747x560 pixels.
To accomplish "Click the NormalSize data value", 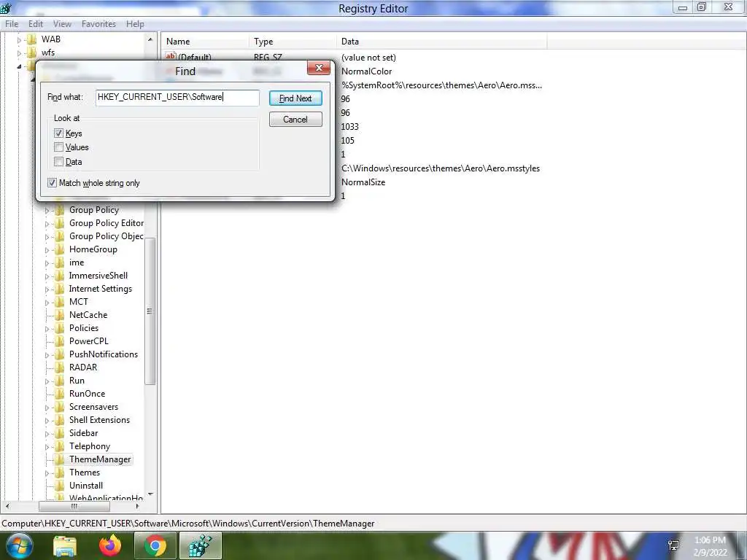I will pyautogui.click(x=363, y=182).
